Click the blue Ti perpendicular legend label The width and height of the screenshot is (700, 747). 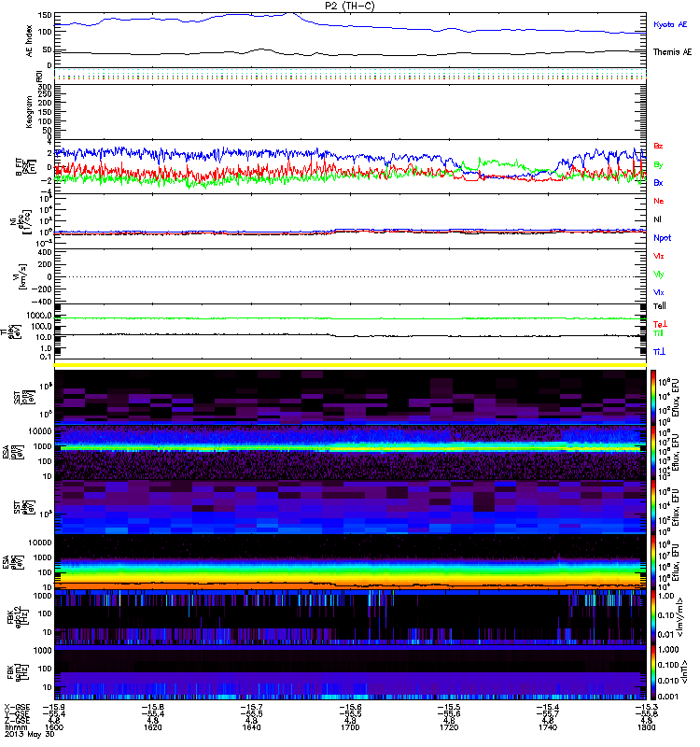pos(659,352)
